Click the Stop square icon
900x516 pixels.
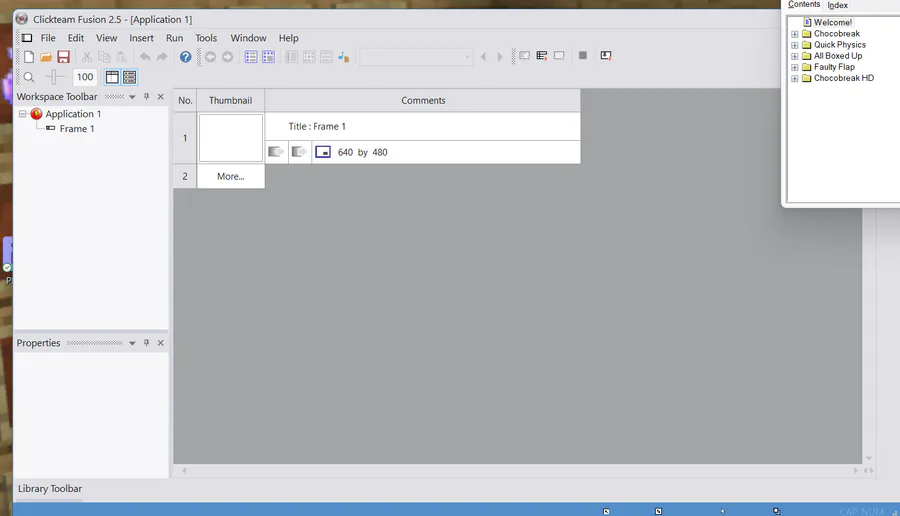[583, 55]
